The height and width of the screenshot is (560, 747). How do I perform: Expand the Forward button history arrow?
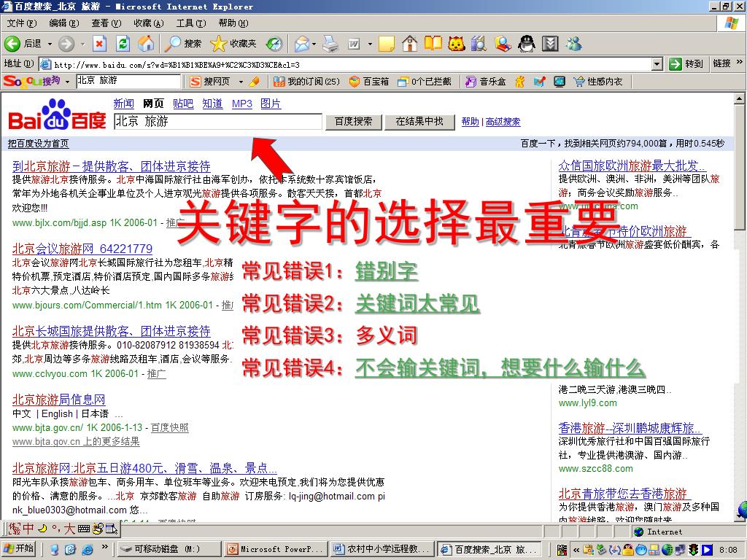pos(82,44)
